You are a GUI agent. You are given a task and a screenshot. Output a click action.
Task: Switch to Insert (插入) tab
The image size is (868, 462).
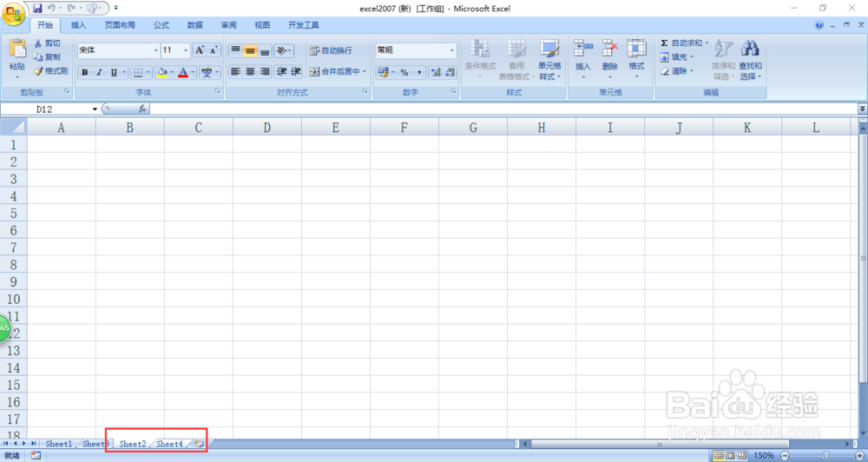(79, 25)
